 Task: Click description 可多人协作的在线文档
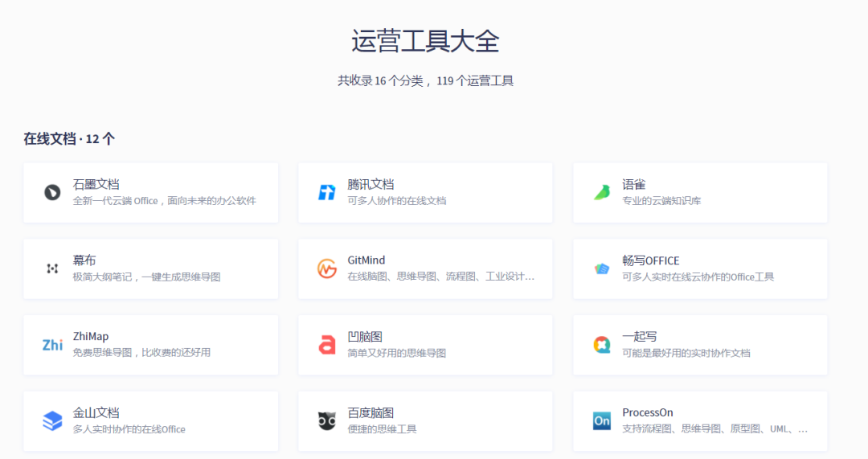(396, 200)
